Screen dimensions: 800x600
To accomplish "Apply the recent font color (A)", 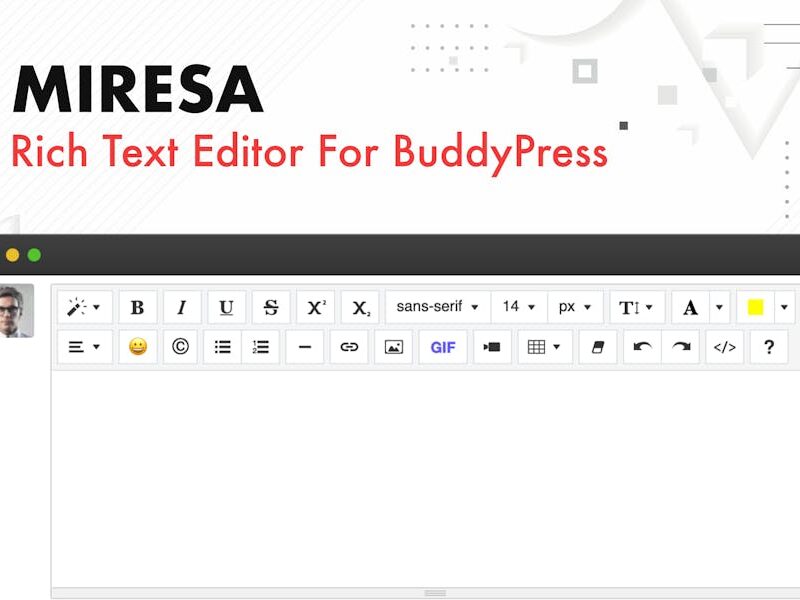I will pos(690,307).
